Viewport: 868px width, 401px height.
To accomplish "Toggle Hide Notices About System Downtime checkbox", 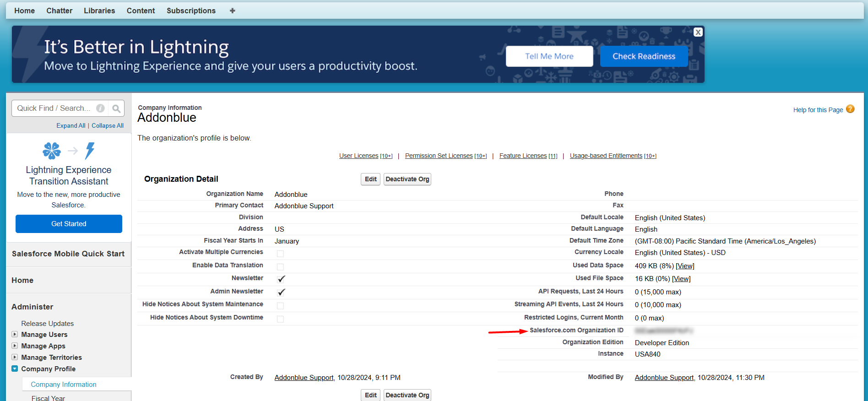I will (x=280, y=319).
